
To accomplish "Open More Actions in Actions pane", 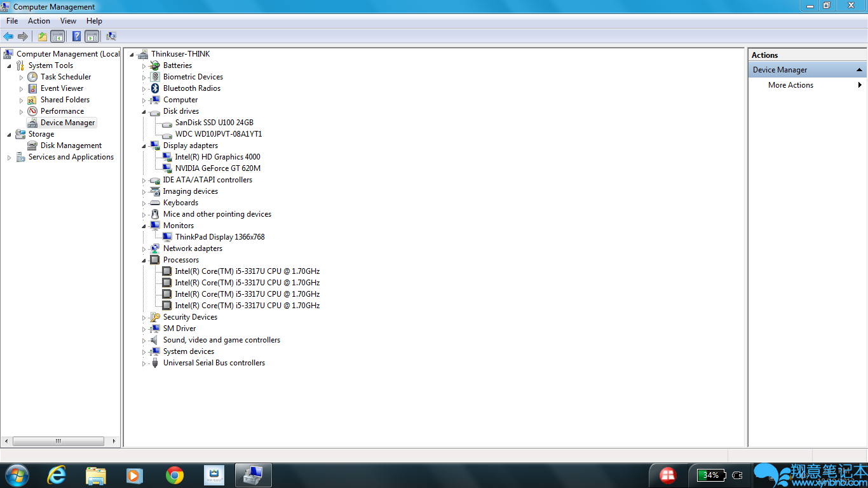I will [x=790, y=85].
